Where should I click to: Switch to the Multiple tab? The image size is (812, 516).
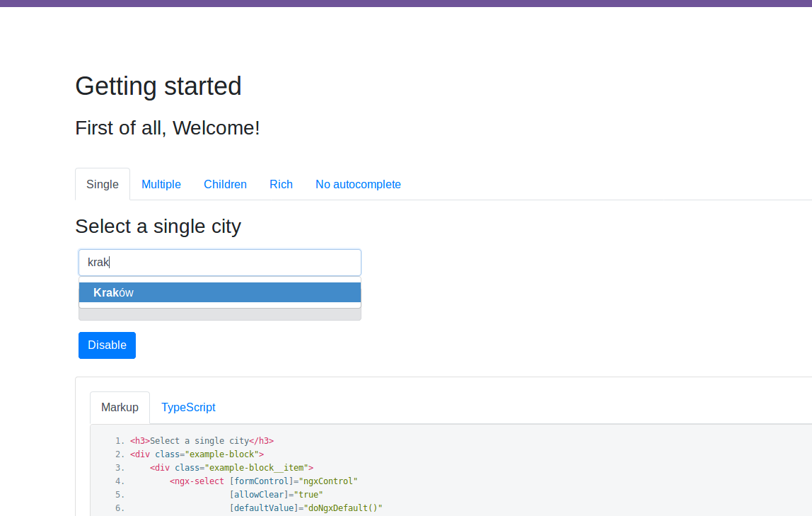point(161,184)
